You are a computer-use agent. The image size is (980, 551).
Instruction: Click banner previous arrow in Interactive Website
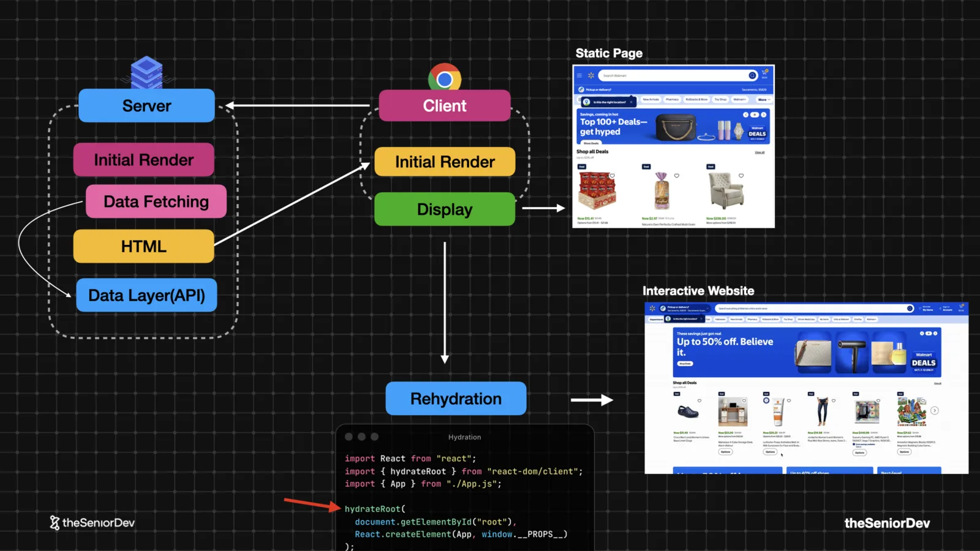tap(922, 334)
